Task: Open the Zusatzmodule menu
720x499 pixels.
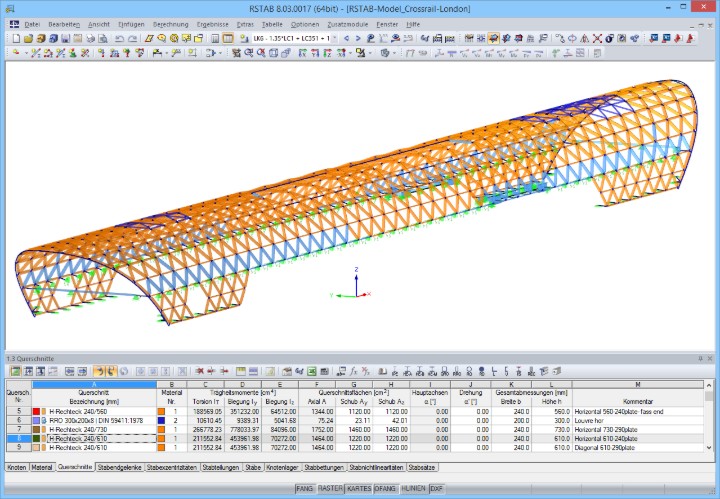Action: click(348, 24)
